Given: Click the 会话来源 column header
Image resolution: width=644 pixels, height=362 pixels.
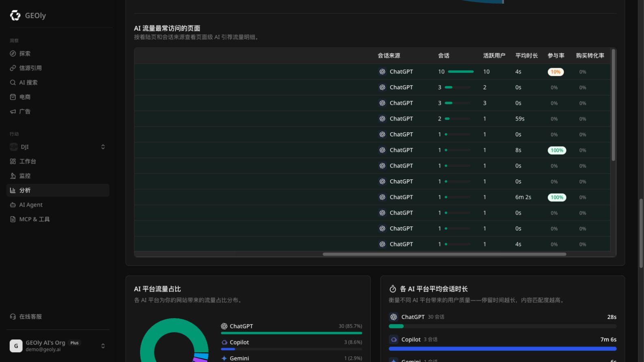Looking at the screenshot, I should tap(389, 56).
